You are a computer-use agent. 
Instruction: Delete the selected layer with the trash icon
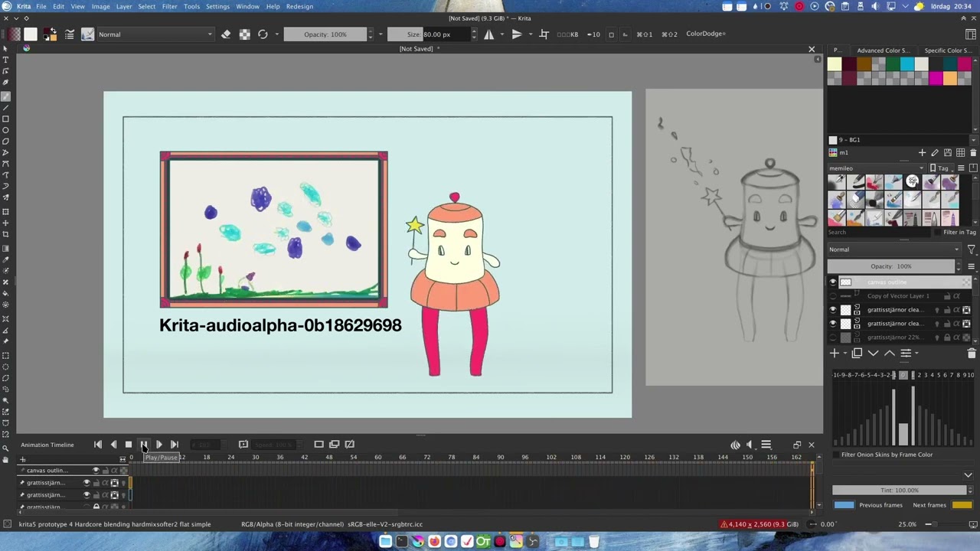tap(972, 354)
